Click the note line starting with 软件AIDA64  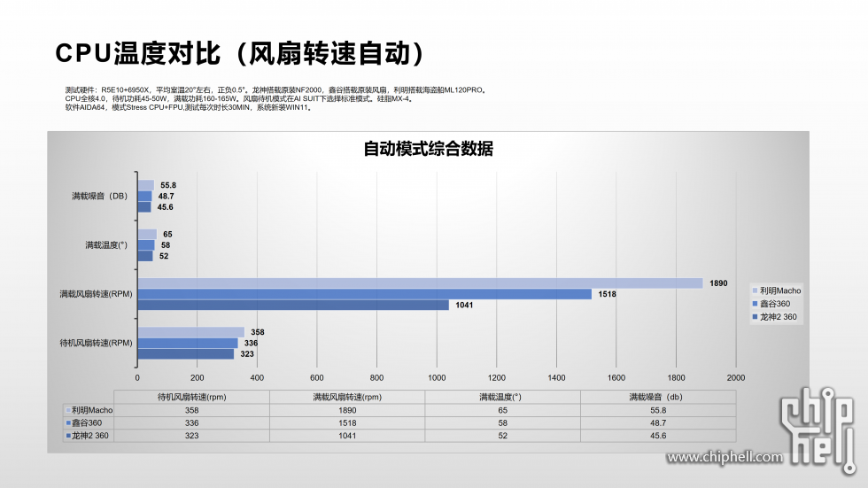coord(190,107)
